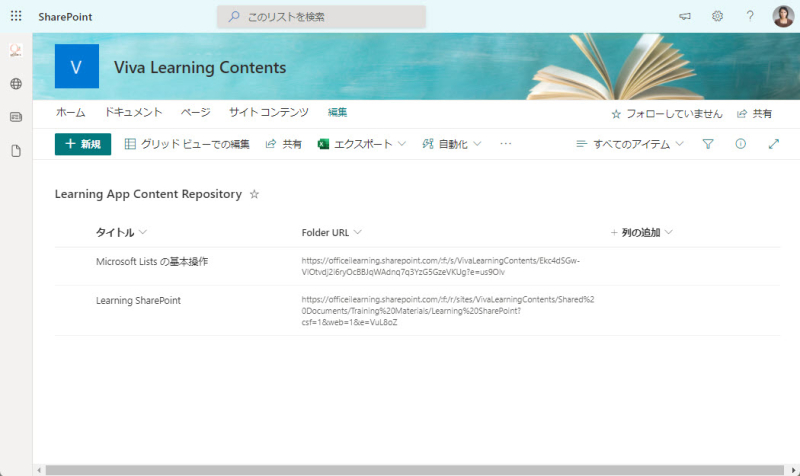Image resolution: width=800 pixels, height=476 pixels.
Task: Open the user profile picture
Action: tap(783, 16)
